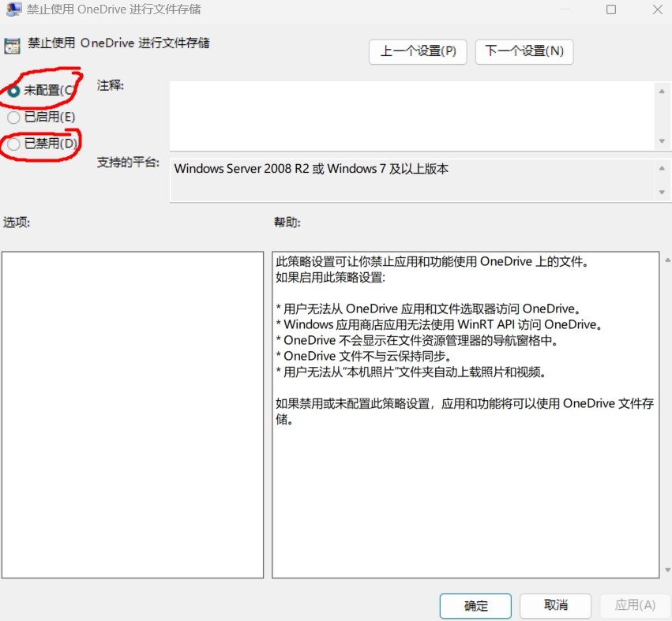This screenshot has width=672, height=621.
Task: Click the help line '* Windows 应用商店应用无法使用 WinRT API 访问 OneDrive。'
Action: 439,324
